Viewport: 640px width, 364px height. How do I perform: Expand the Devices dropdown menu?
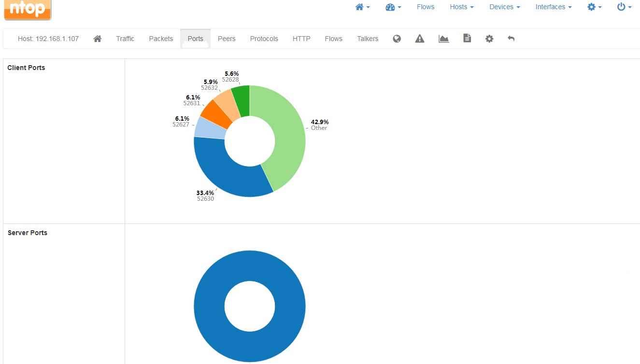click(505, 7)
